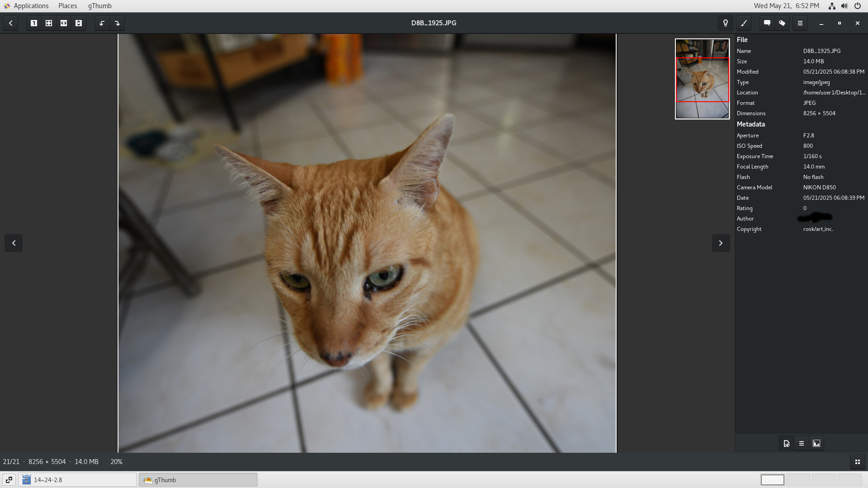
Task: Open the tags editor
Action: [x=782, y=23]
